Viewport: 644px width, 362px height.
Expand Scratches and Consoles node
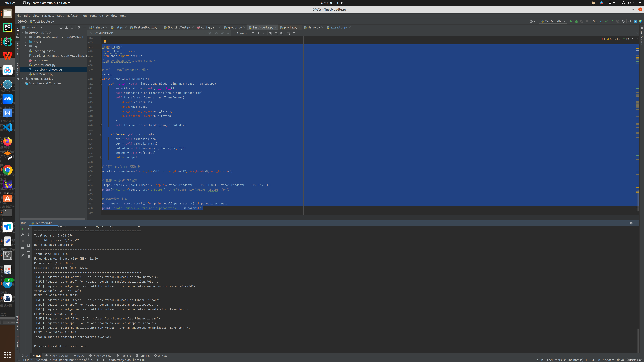22,83
